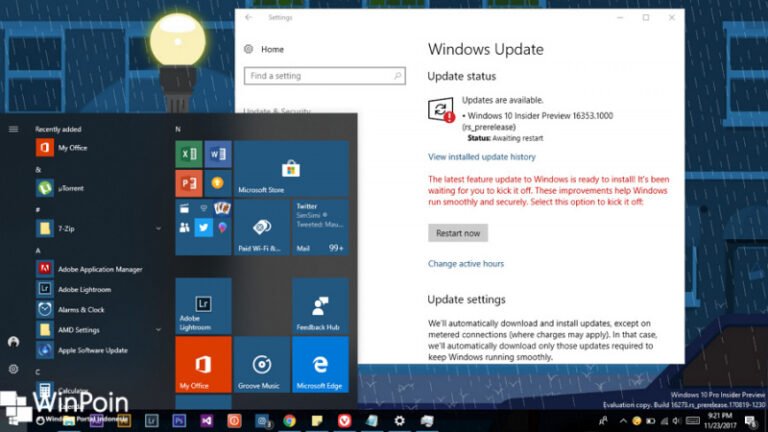The width and height of the screenshot is (768, 432).
Task: Click the Google Chrome taskbar icon
Action: (290, 421)
